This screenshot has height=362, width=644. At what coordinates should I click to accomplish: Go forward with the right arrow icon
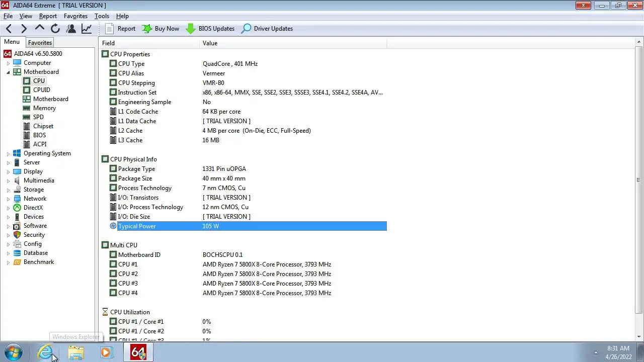[24, 29]
